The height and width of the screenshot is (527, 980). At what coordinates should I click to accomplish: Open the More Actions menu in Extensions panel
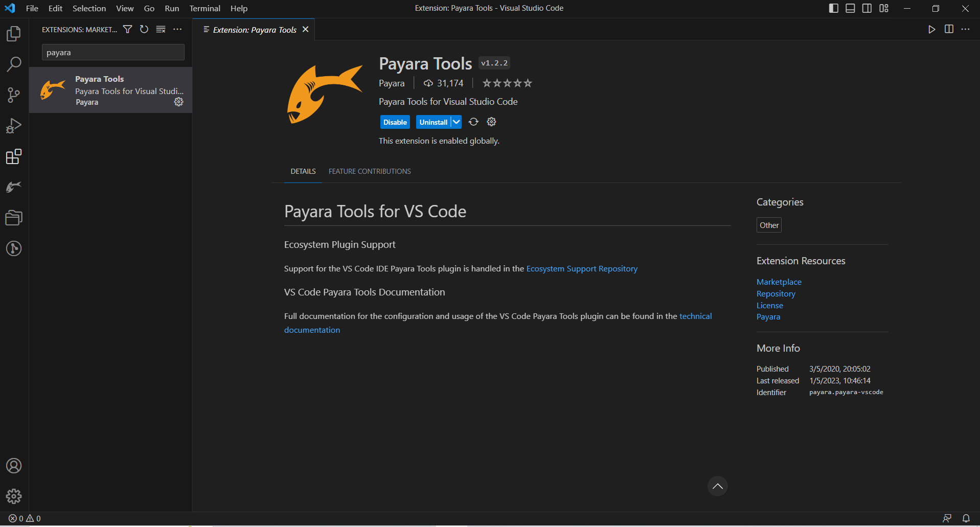177,29
